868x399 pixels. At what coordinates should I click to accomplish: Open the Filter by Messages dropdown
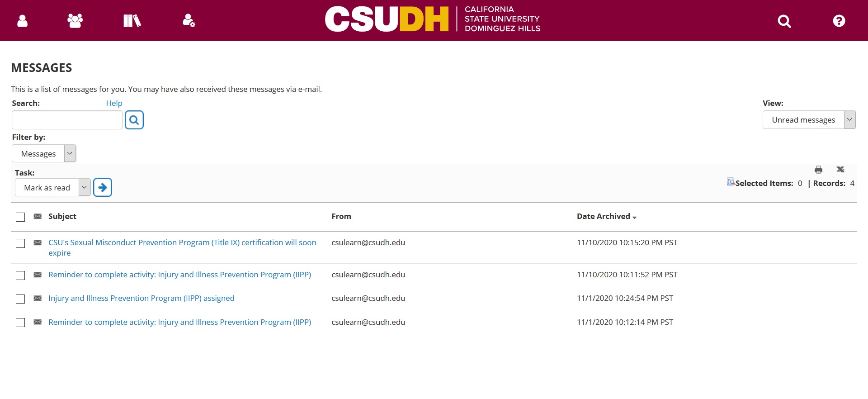click(x=44, y=154)
